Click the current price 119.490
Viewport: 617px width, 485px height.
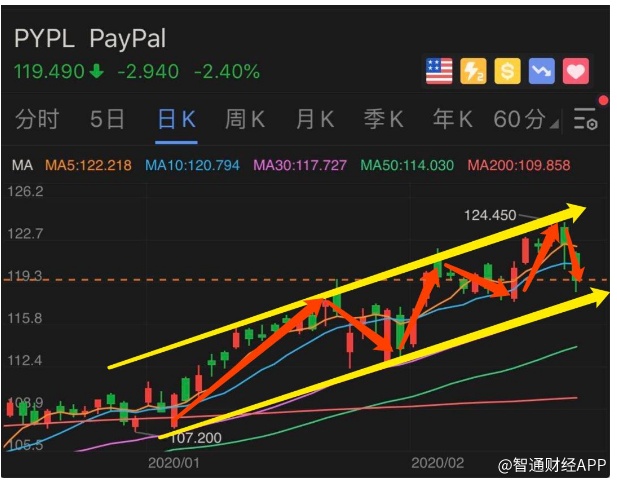point(49,72)
